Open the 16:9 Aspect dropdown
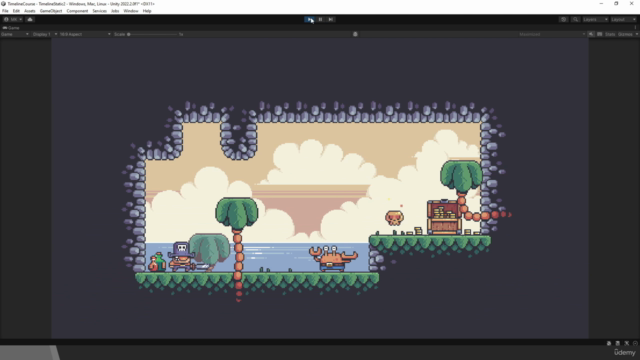This screenshot has width=640, height=360. tap(85, 34)
